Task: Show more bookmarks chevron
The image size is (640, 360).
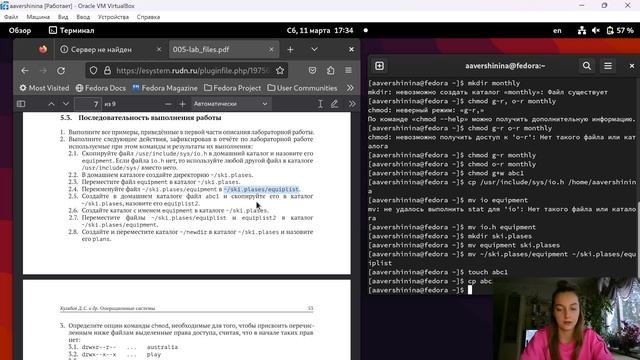Action: click(x=350, y=88)
